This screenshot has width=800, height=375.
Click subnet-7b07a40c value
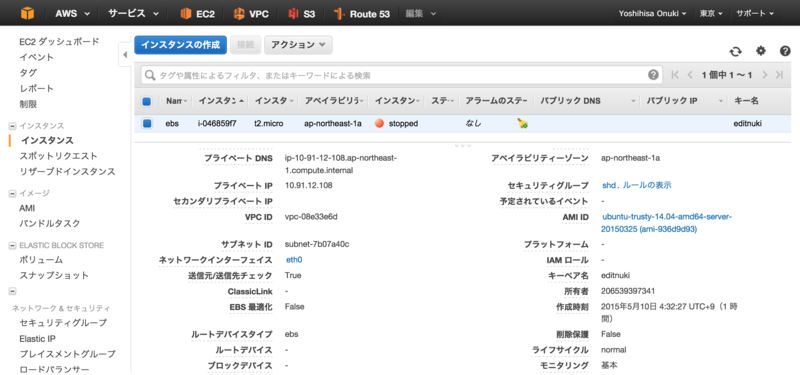pyautogui.click(x=317, y=244)
